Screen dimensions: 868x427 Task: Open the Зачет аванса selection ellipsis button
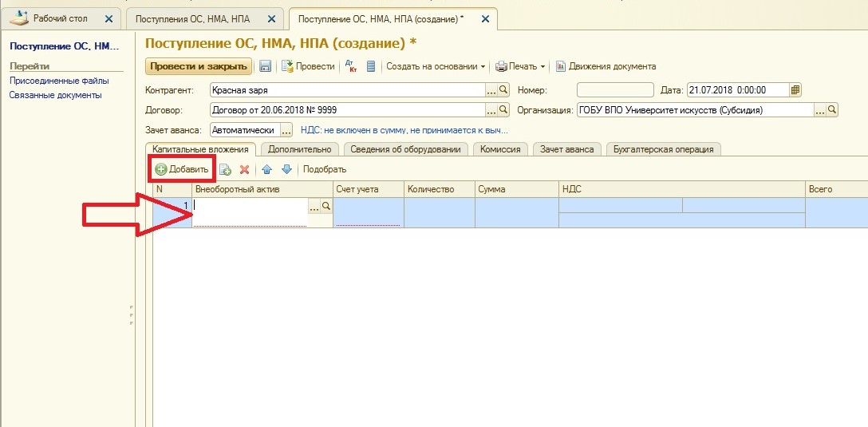coord(286,129)
